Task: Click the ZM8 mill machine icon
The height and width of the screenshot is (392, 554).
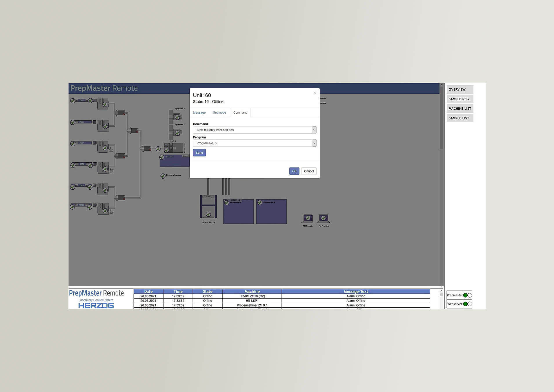Action: coord(103,168)
